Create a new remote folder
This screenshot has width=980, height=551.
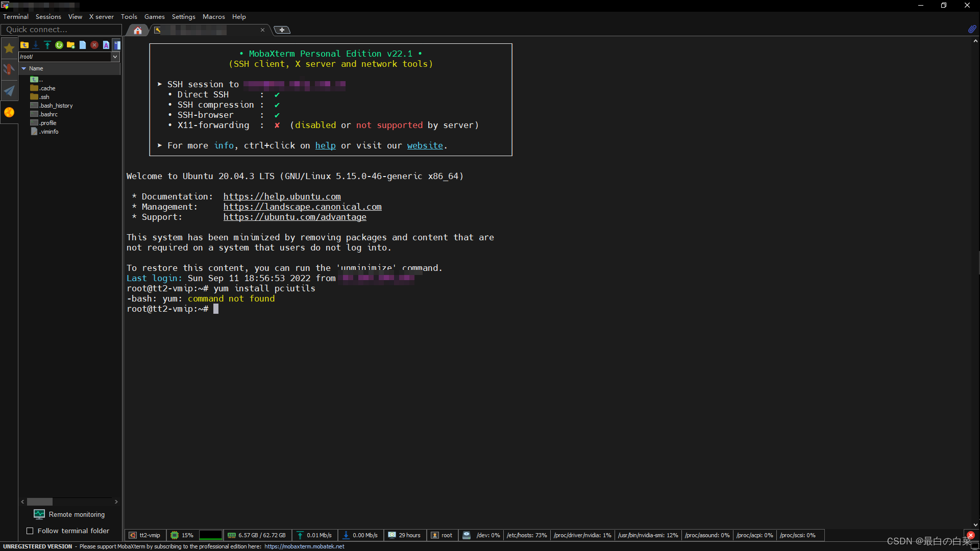coord(71,45)
